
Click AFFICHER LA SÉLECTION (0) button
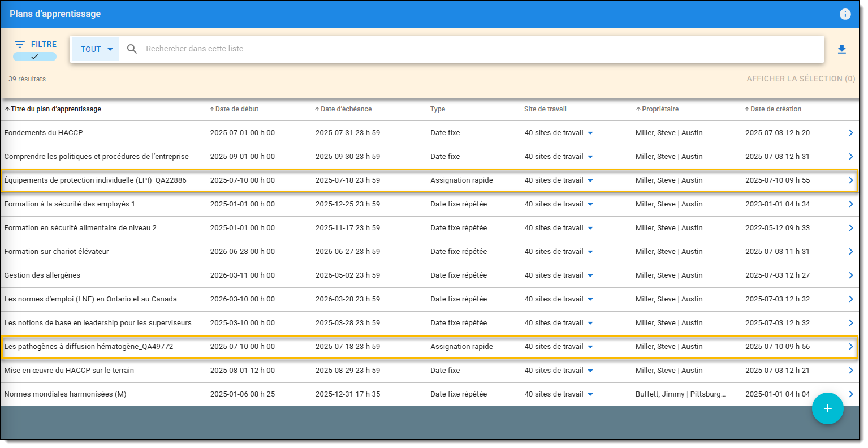pos(800,79)
